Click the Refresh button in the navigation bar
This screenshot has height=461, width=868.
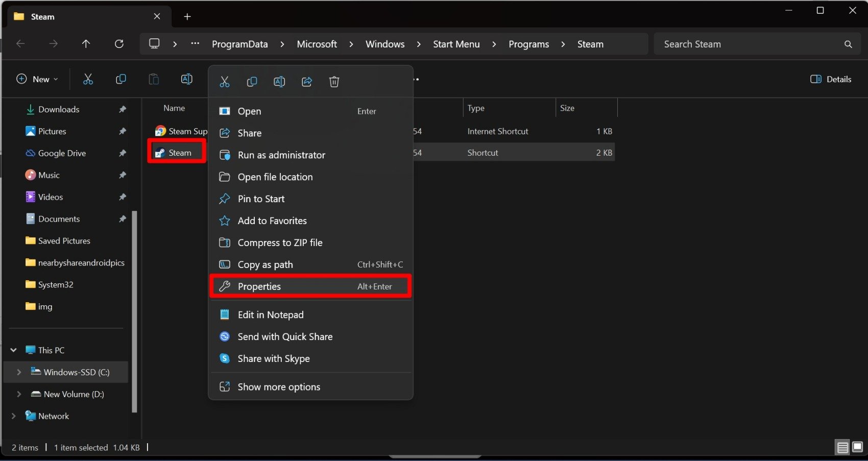(x=119, y=44)
